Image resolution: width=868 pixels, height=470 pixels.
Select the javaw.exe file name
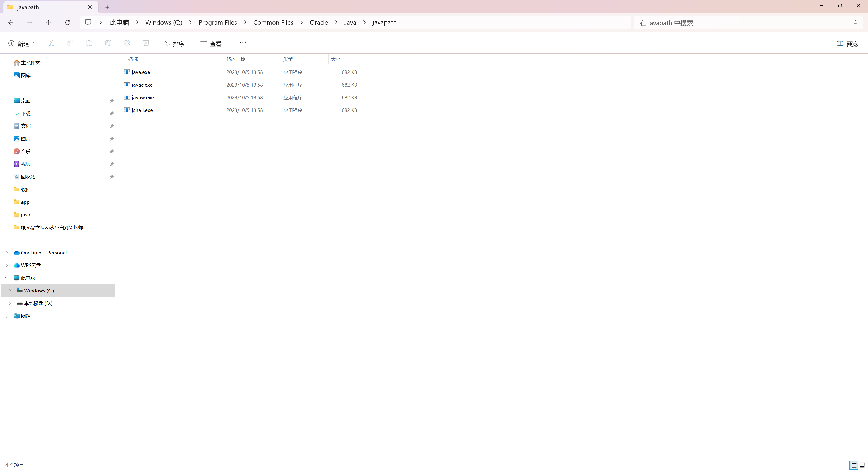pyautogui.click(x=143, y=97)
